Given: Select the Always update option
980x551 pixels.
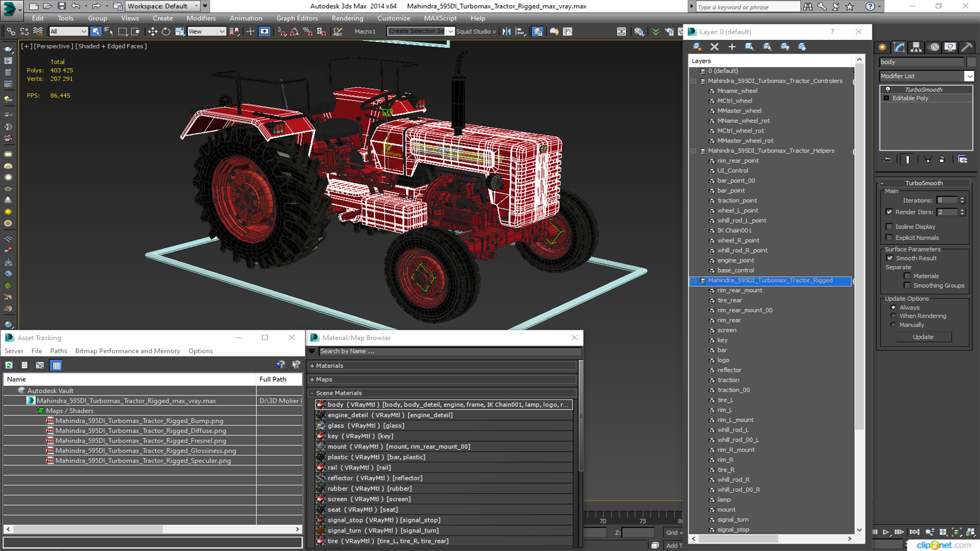Looking at the screenshot, I should point(893,307).
